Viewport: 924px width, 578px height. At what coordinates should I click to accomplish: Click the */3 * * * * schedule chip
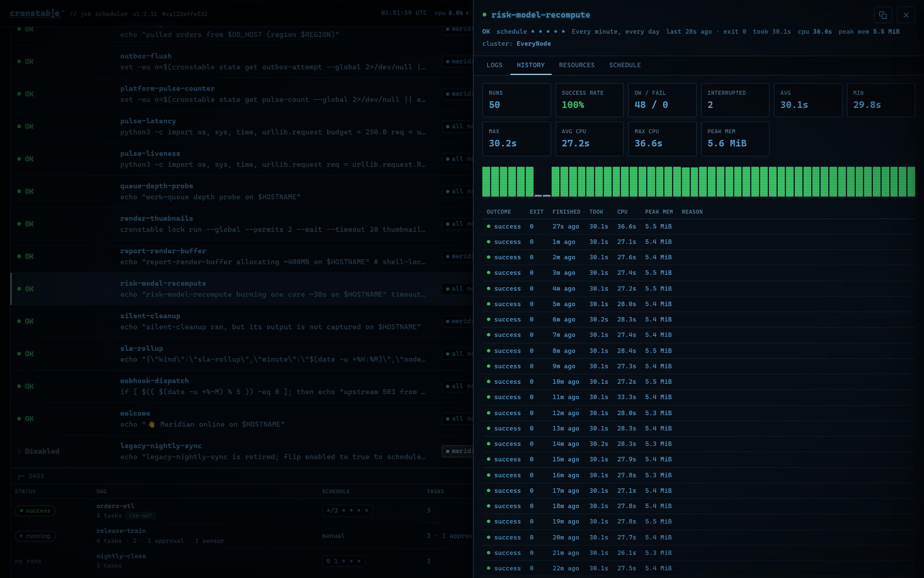pyautogui.click(x=347, y=511)
